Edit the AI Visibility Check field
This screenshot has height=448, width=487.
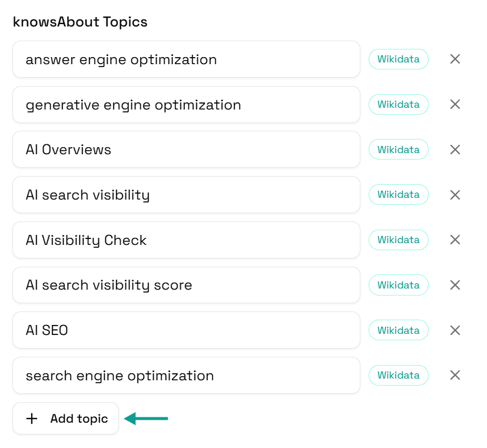pos(186,240)
